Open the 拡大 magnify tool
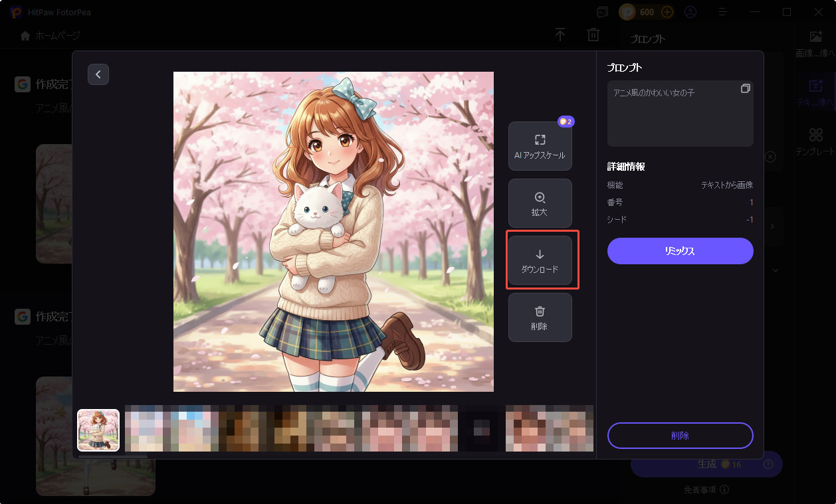836x504 pixels. click(x=540, y=203)
